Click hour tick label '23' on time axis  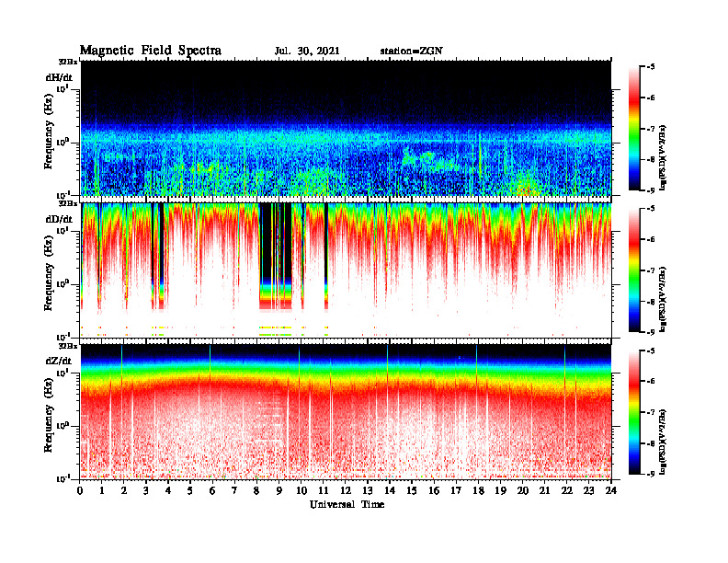pos(588,490)
